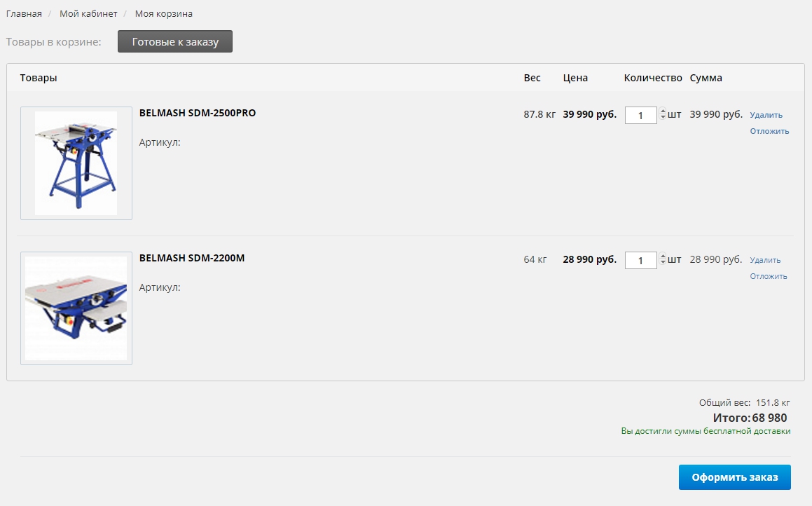Decrease quantity arrow for BELMASH SDM-2500PRO
The image size is (812, 506).
663,118
